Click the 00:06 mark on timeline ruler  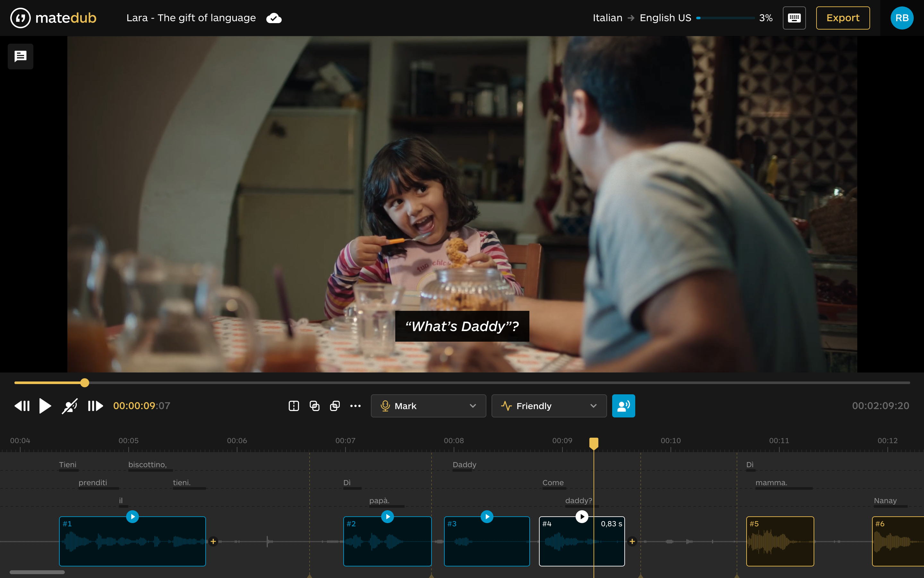[x=237, y=440]
